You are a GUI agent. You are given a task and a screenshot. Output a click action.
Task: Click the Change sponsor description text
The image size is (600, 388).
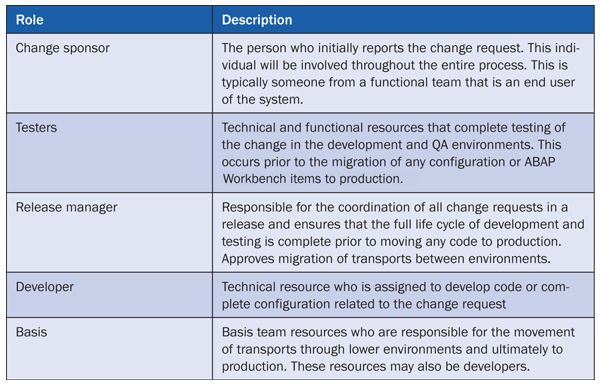point(401,73)
